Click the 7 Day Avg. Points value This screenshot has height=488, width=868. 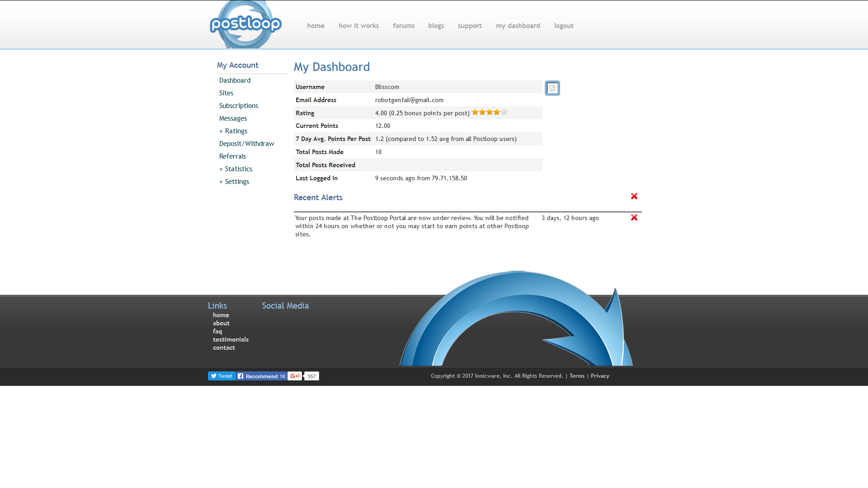(x=446, y=139)
